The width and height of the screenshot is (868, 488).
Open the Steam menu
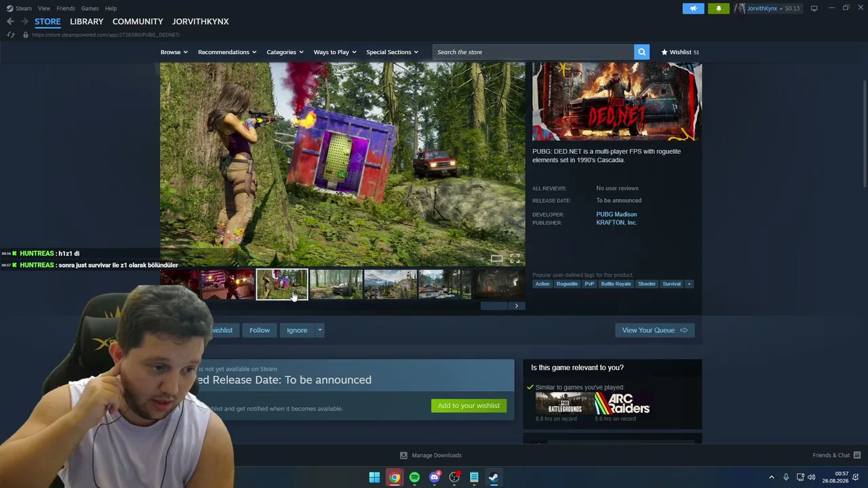19,8
